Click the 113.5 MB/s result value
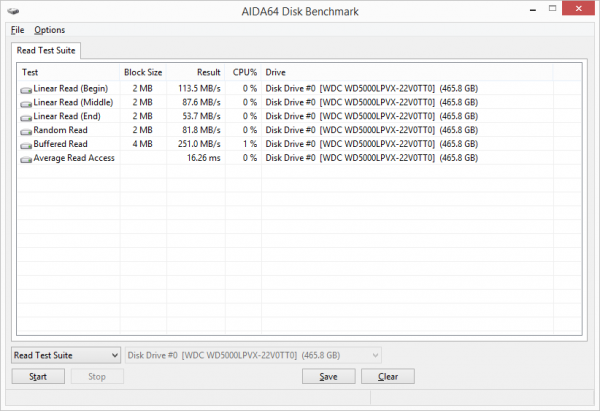 pyautogui.click(x=199, y=88)
